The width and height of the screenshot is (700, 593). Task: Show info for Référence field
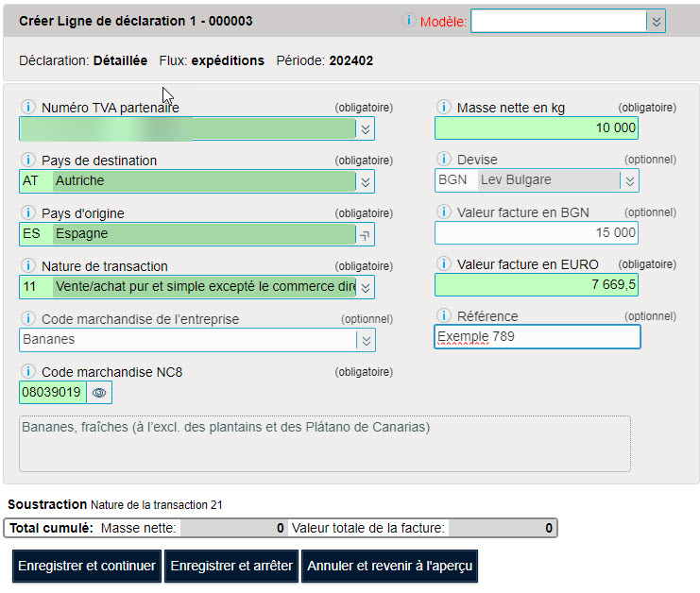click(444, 316)
